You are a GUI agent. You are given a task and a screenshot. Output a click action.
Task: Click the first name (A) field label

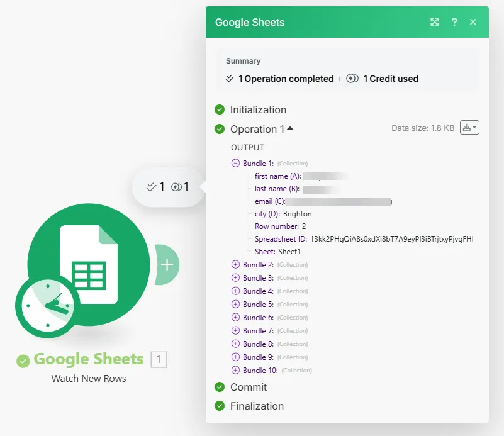click(x=278, y=176)
